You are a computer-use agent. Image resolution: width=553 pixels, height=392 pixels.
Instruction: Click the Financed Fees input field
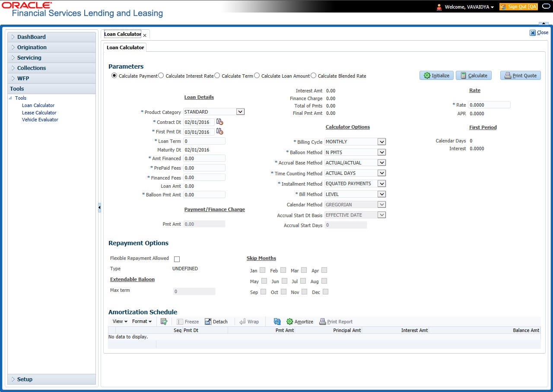(x=204, y=177)
